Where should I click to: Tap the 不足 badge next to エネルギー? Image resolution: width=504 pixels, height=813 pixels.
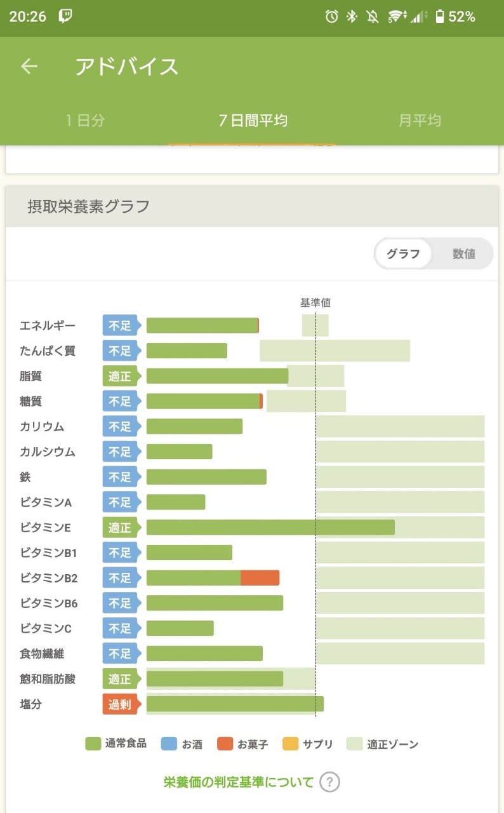click(x=120, y=326)
